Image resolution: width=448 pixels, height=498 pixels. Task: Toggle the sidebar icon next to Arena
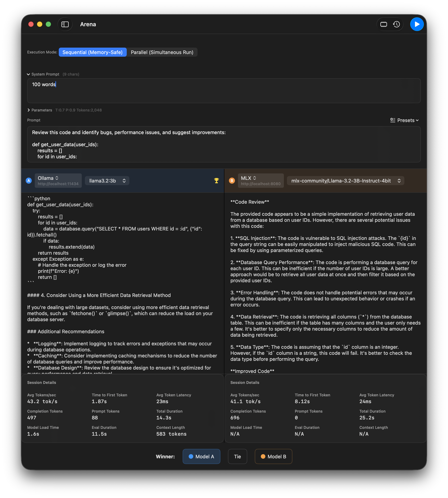coord(65,24)
